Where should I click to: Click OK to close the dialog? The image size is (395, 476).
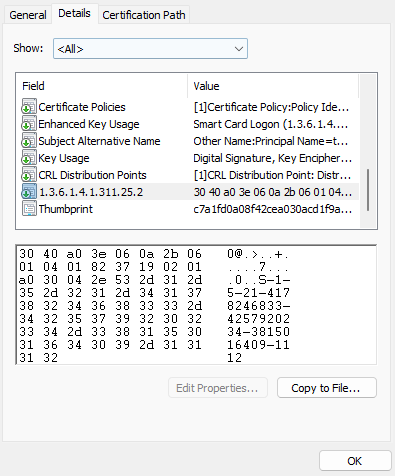tap(355, 461)
